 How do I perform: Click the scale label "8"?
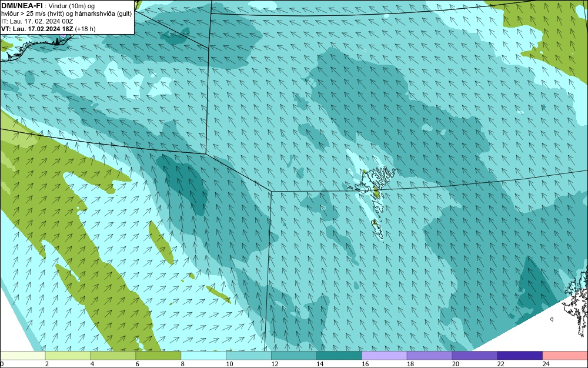(x=183, y=364)
